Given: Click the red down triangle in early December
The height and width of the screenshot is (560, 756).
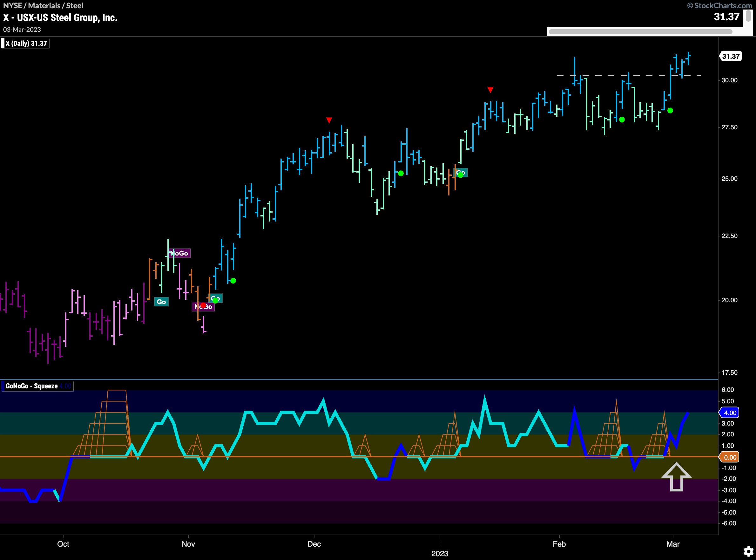Looking at the screenshot, I should [x=329, y=120].
